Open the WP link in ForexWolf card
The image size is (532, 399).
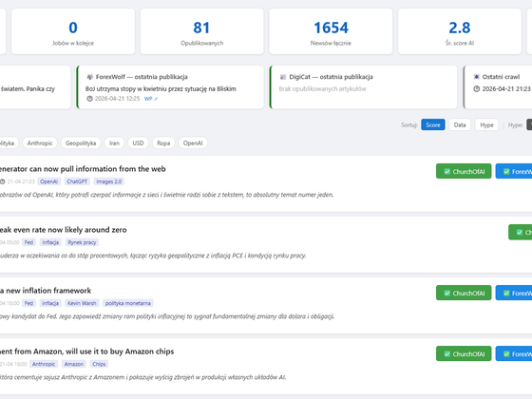(151, 99)
